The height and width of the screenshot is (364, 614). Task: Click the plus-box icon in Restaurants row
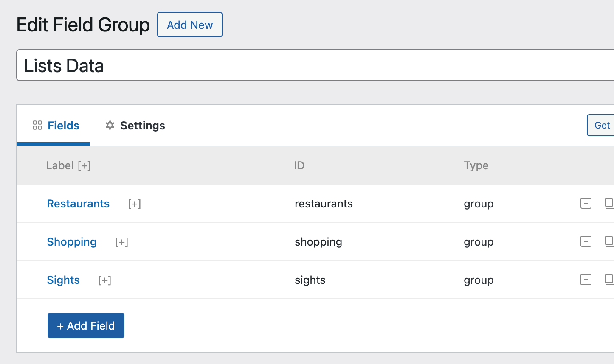586,203
